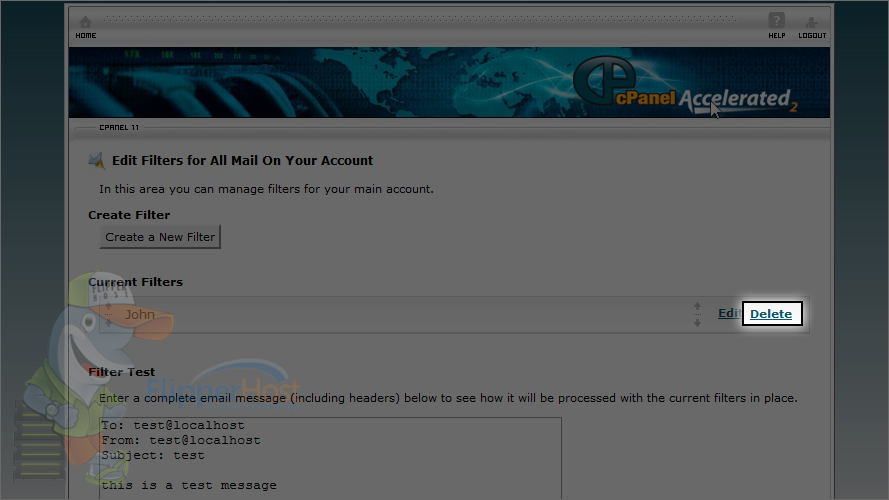Click the HELP label in navigation
The height and width of the screenshot is (500, 889).
tap(777, 35)
